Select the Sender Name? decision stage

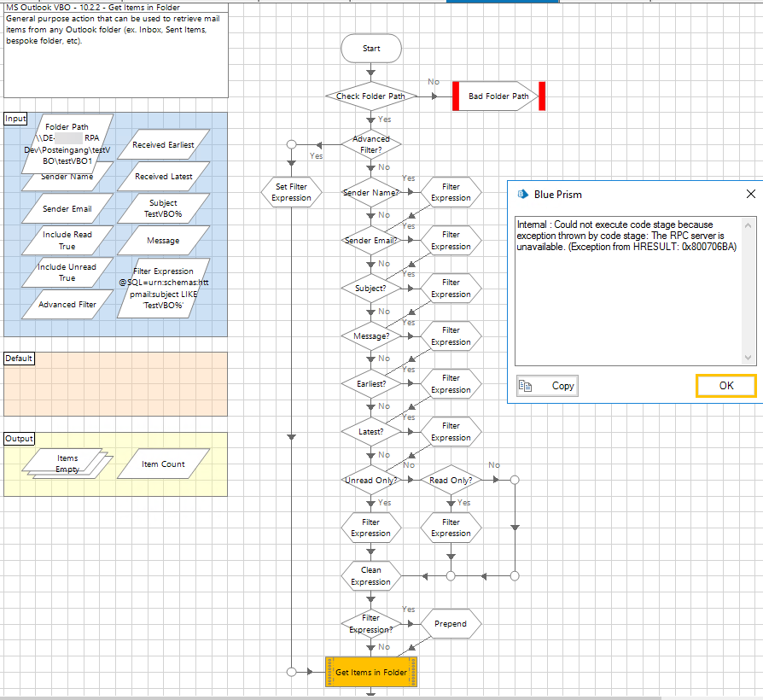point(370,192)
